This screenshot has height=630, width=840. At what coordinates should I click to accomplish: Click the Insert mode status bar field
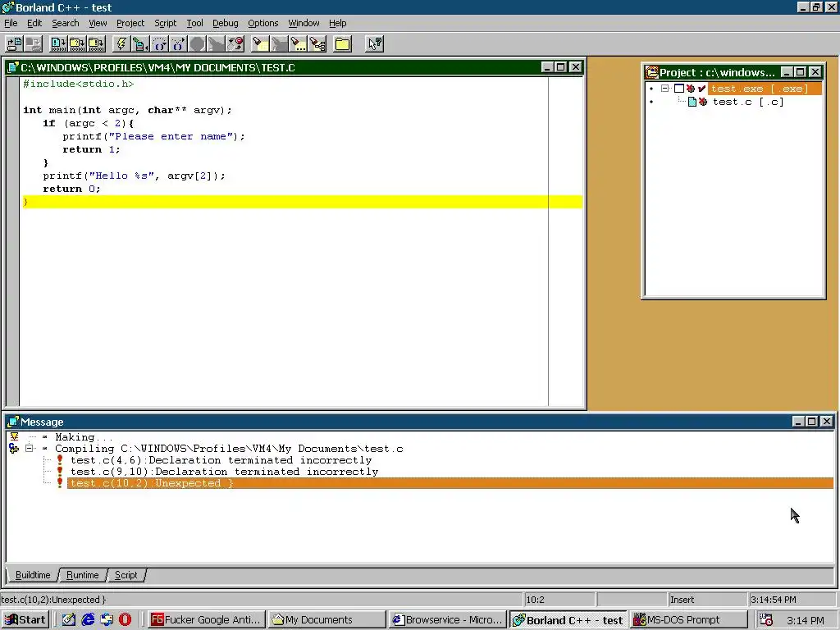click(x=707, y=600)
